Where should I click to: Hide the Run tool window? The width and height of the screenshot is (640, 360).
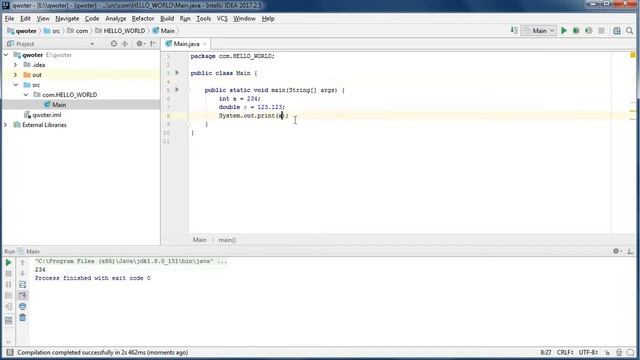[630, 251]
